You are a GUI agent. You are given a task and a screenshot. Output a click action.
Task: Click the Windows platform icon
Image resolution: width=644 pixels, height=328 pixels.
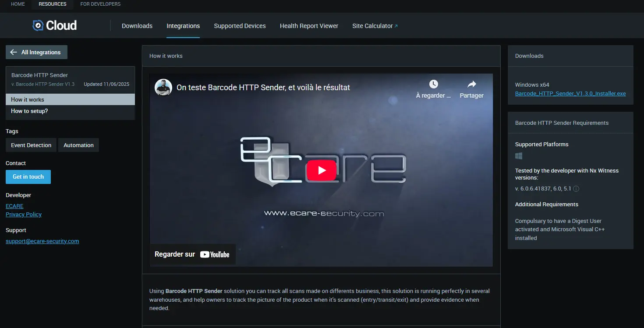click(x=519, y=156)
